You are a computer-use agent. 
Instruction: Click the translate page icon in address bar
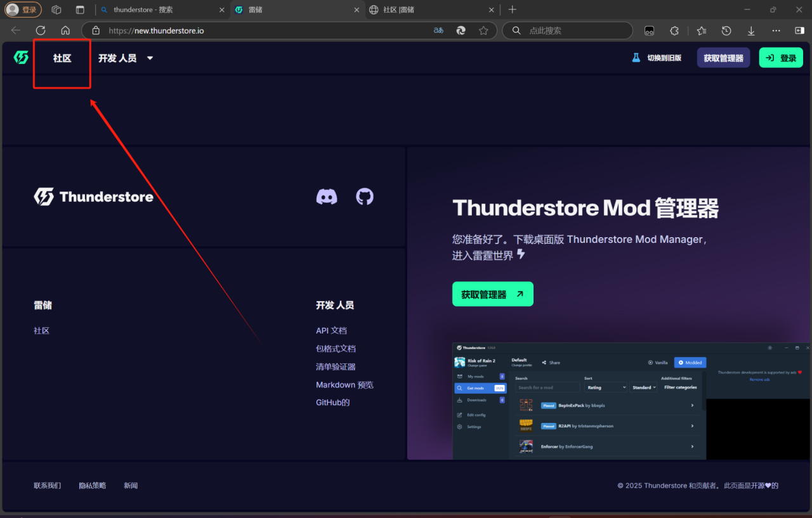click(438, 30)
